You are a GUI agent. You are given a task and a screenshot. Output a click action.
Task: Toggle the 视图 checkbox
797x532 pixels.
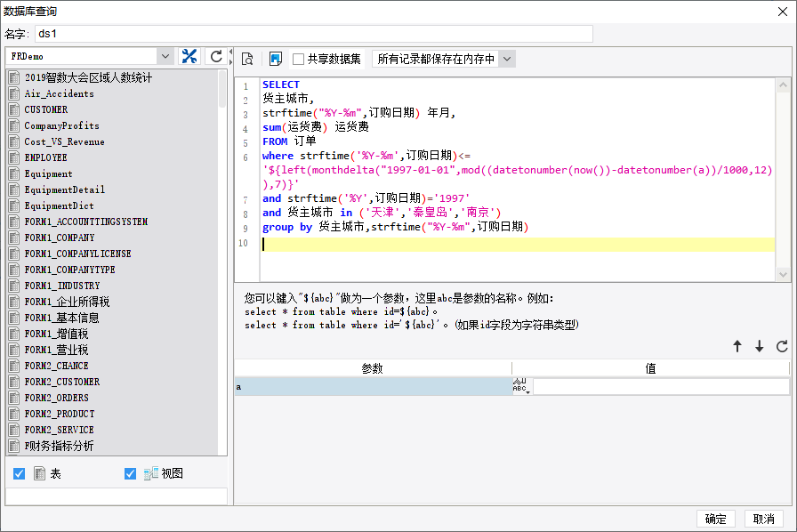tap(130, 473)
